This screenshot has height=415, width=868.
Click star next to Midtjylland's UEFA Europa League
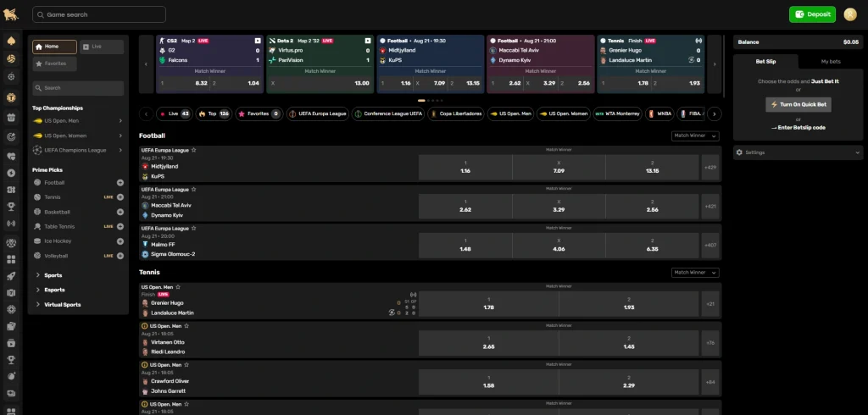193,150
